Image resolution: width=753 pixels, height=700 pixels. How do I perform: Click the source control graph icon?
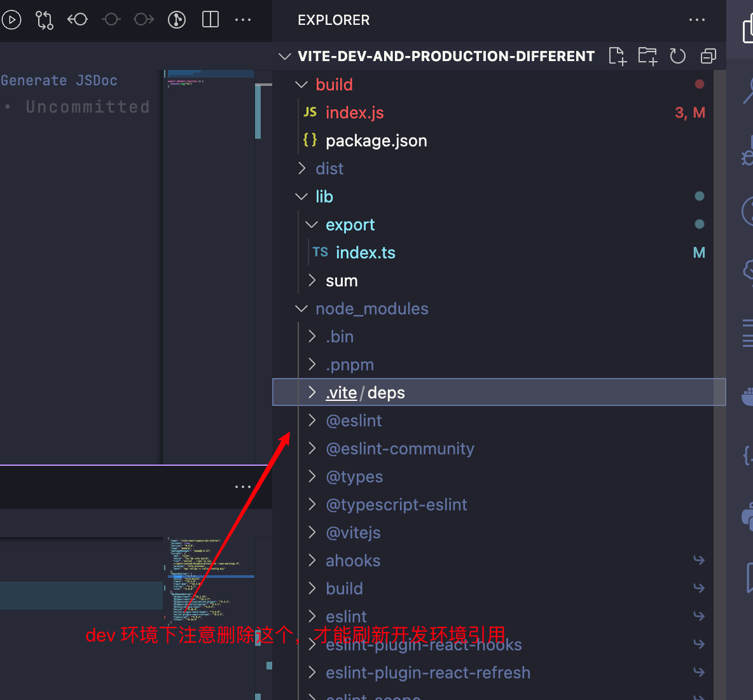pos(177,20)
